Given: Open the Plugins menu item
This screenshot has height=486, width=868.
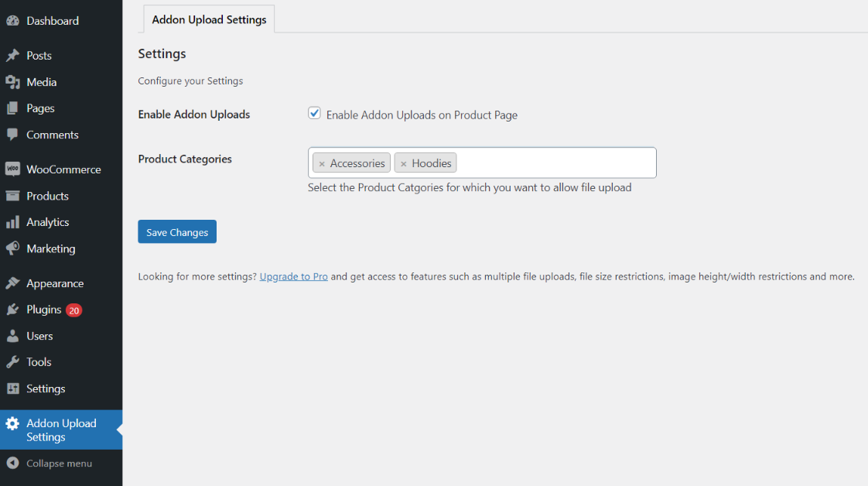Looking at the screenshot, I should 44,310.
